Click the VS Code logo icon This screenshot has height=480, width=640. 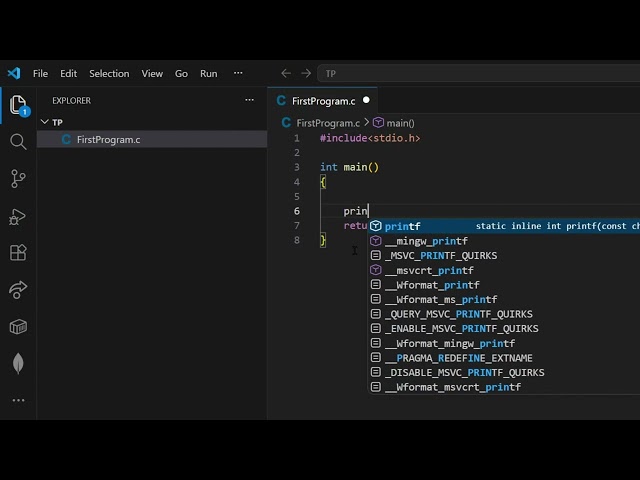(x=14, y=73)
